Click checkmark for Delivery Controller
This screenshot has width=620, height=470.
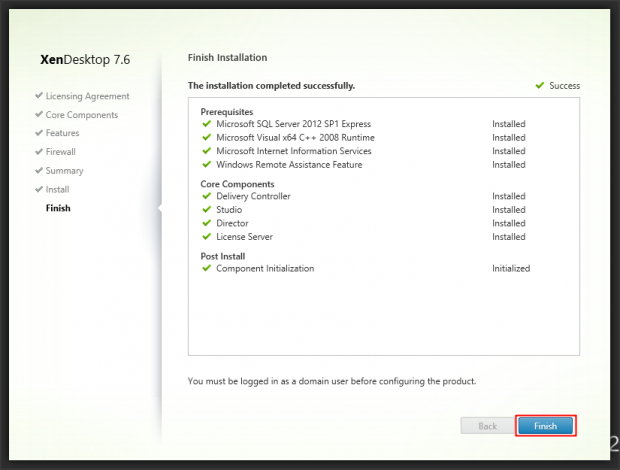click(x=206, y=196)
